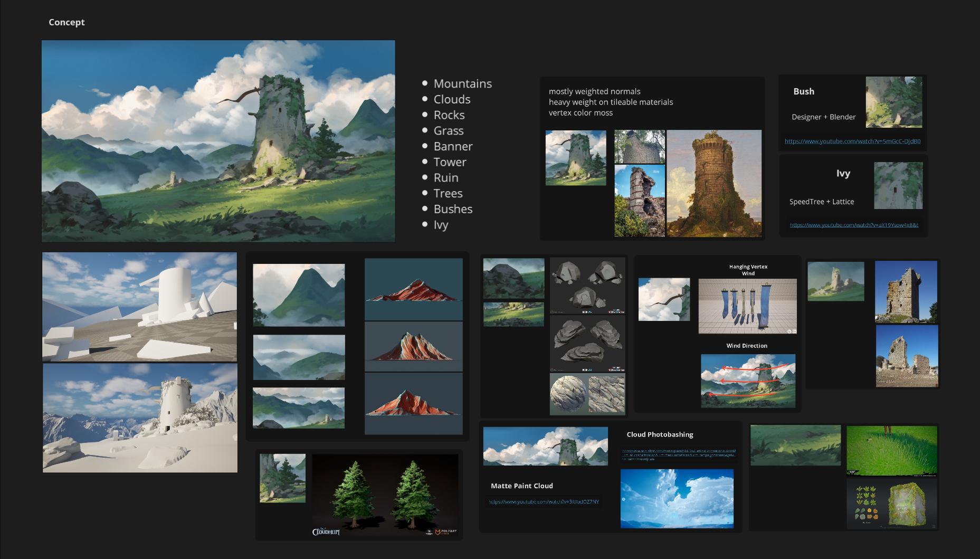Open the Ivy SpeedTree YouTube link

853,225
